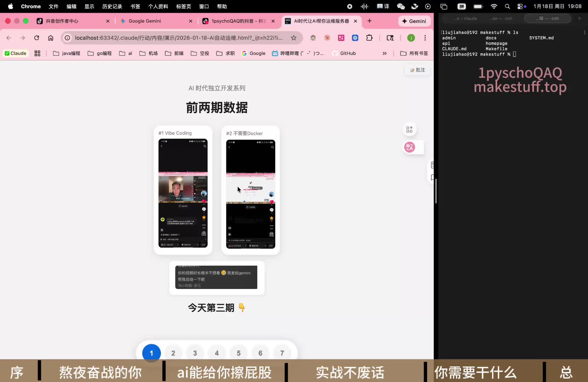
Task: Click the floating component-picker icon on the page
Action: coord(409,129)
